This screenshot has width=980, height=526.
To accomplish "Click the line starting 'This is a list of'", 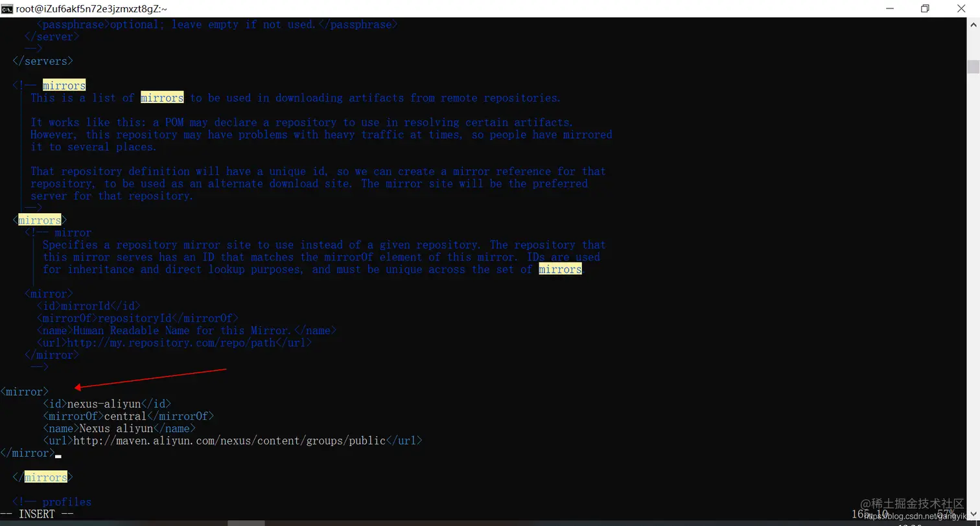I will (296, 98).
